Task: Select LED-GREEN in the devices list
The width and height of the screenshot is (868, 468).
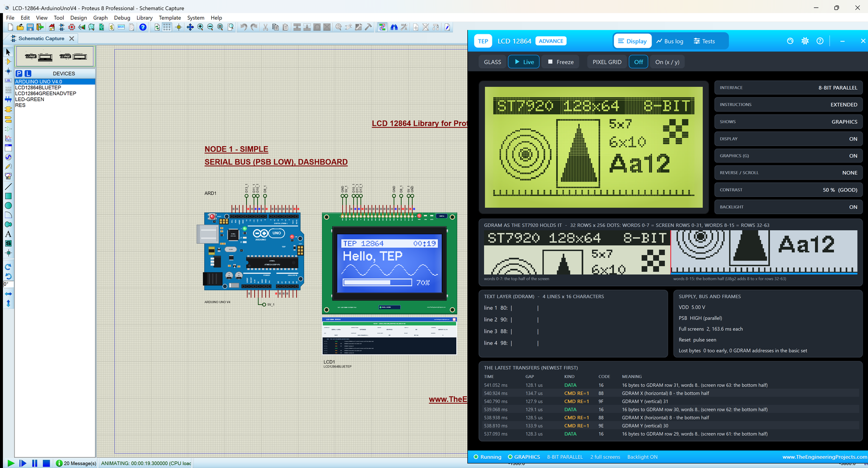Action: [29, 99]
